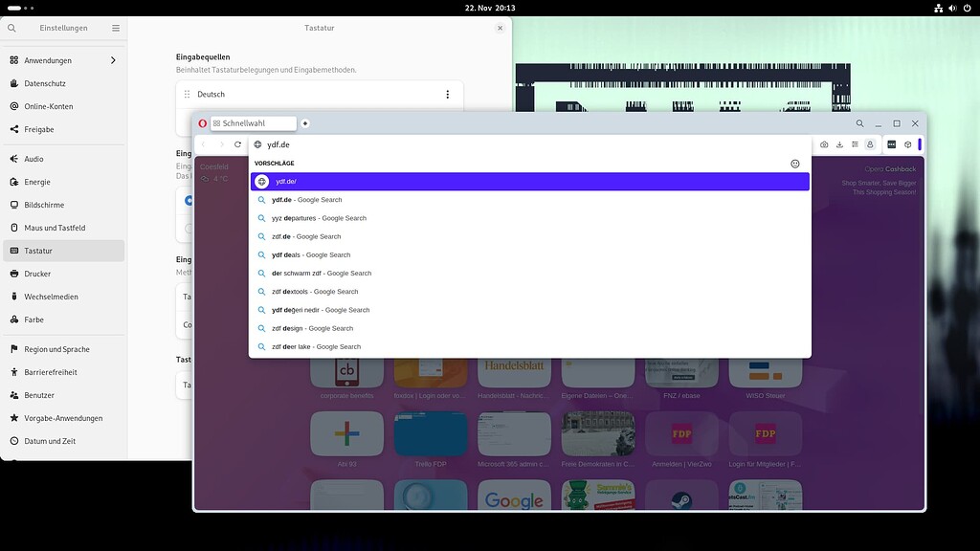Open the Opera profile account icon
Viewport: 980px width, 551px height.
click(870, 144)
